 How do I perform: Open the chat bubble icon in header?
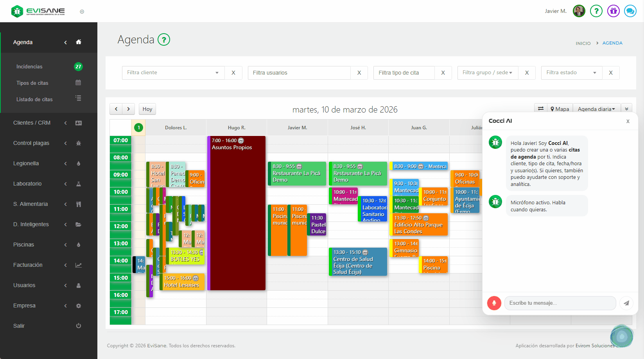click(x=630, y=11)
